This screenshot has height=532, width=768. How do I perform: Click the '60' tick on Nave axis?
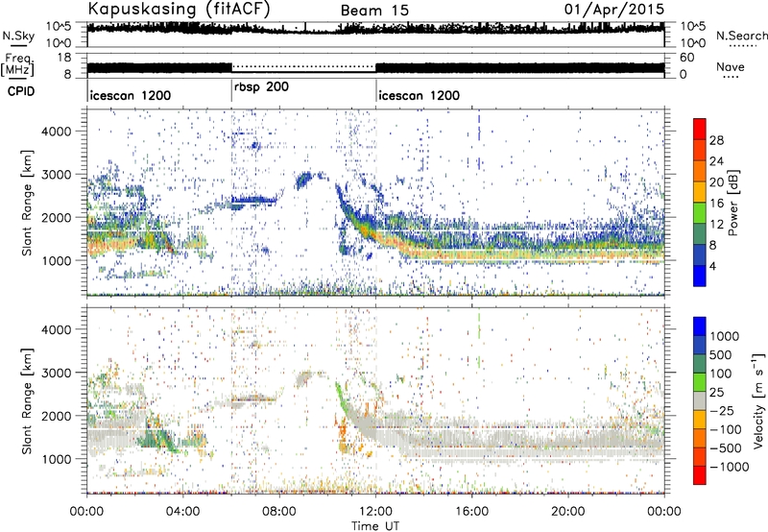tap(686, 58)
